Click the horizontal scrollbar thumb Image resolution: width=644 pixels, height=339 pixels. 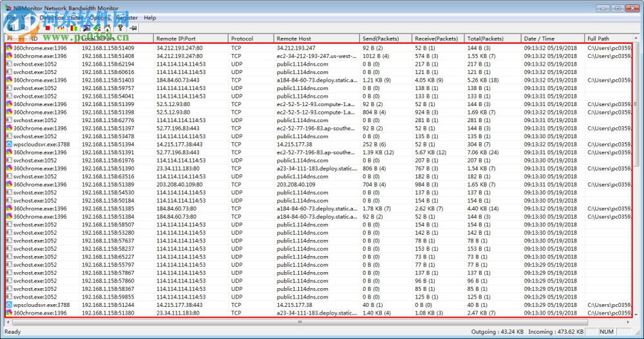point(300,322)
